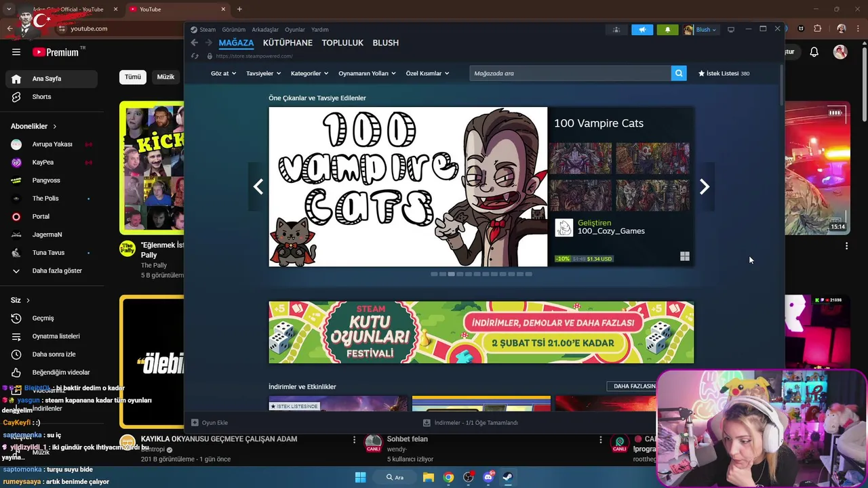868x488 pixels.
Task: Open İstek Listesi wishlist link
Action: [x=724, y=73]
